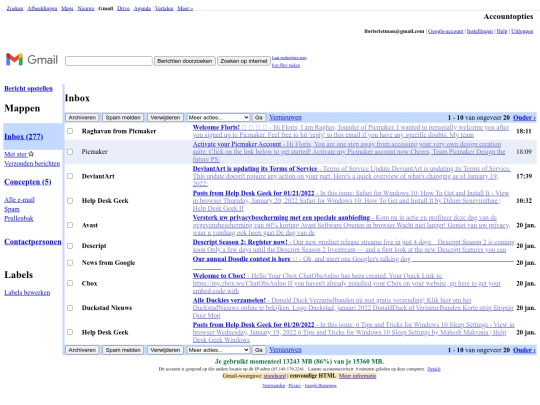Click the bottom Archiveren button
Image resolution: width=540 pixels, height=405 pixels.
point(82,350)
